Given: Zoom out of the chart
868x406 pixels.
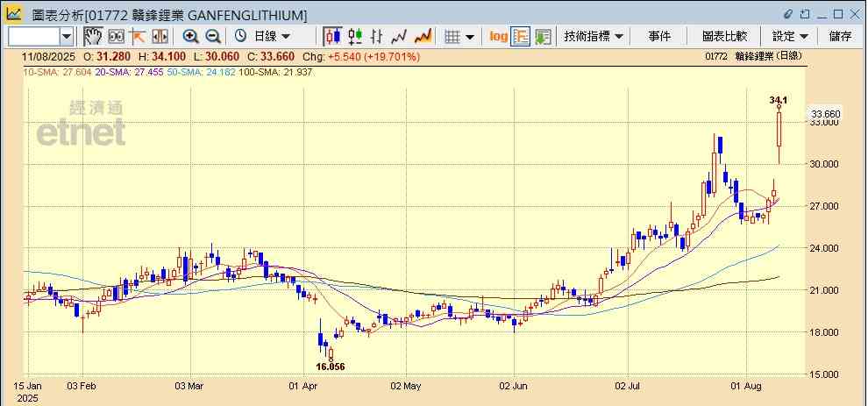Looking at the screenshot, I should (x=213, y=37).
